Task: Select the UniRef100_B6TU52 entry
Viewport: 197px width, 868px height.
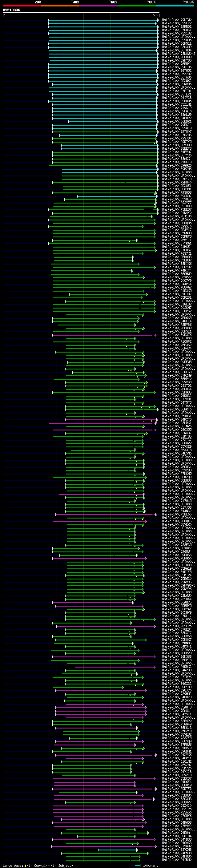Action: click(x=176, y=71)
